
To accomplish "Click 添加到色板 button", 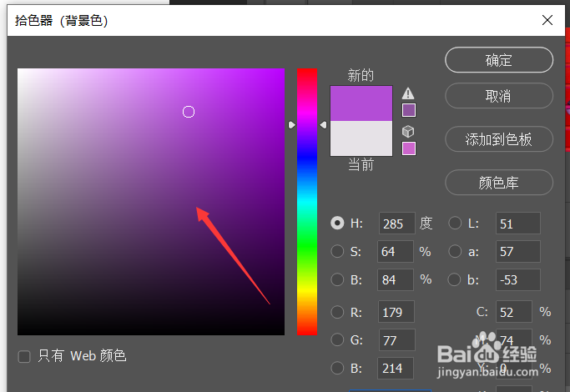I will (499, 139).
